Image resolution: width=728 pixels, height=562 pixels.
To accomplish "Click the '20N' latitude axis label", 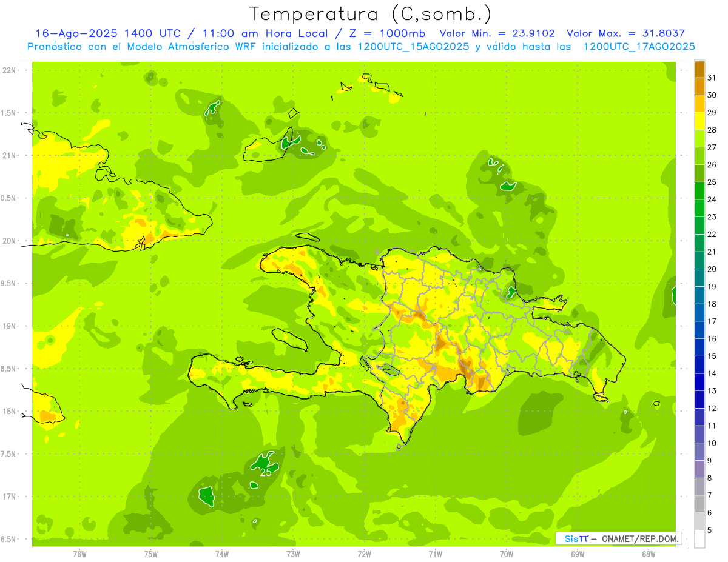I will point(9,241).
